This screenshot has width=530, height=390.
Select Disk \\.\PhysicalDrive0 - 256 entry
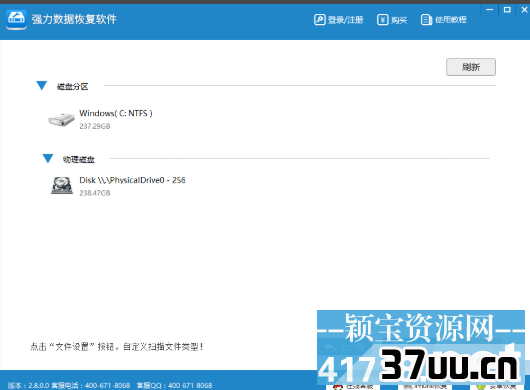click(132, 180)
